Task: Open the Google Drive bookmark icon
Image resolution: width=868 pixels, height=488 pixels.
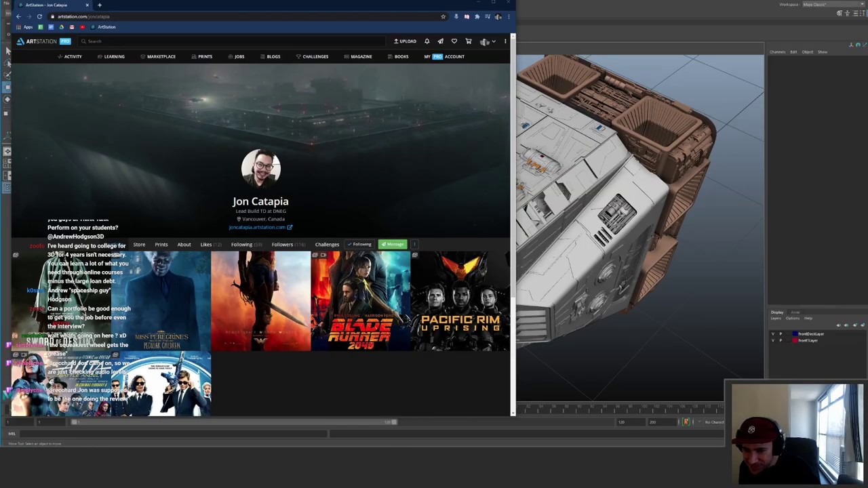Action: coord(61,27)
